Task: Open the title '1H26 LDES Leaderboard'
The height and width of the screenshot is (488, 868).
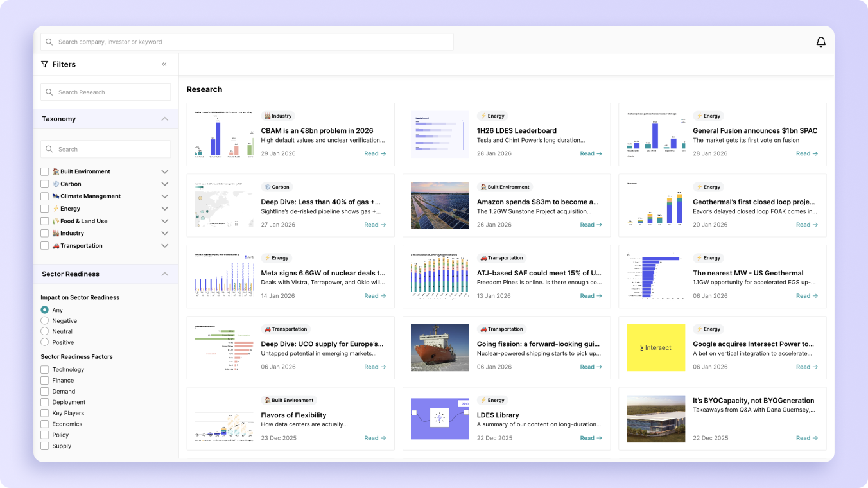Action: [x=517, y=131]
